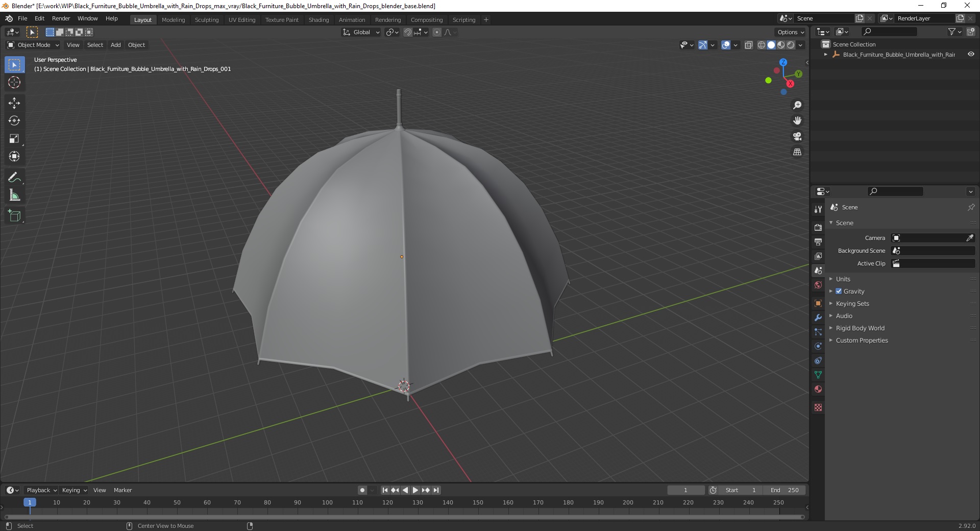The height and width of the screenshot is (531, 980).
Task: Open the Playback dropdown in timeline
Action: click(x=41, y=490)
